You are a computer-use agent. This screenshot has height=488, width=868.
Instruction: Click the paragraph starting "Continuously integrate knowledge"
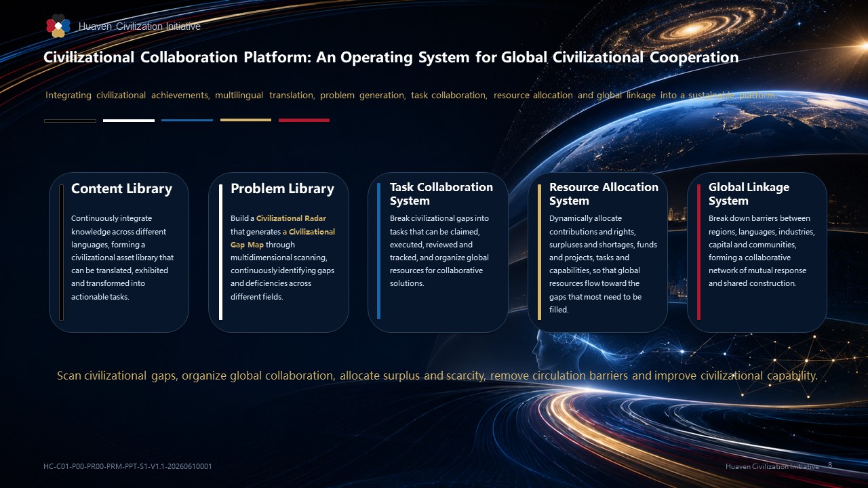click(122, 258)
